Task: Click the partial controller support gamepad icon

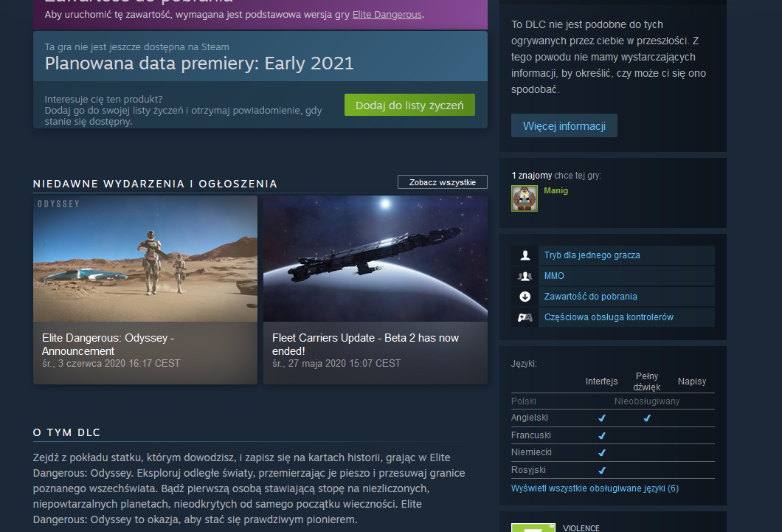Action: click(x=525, y=317)
